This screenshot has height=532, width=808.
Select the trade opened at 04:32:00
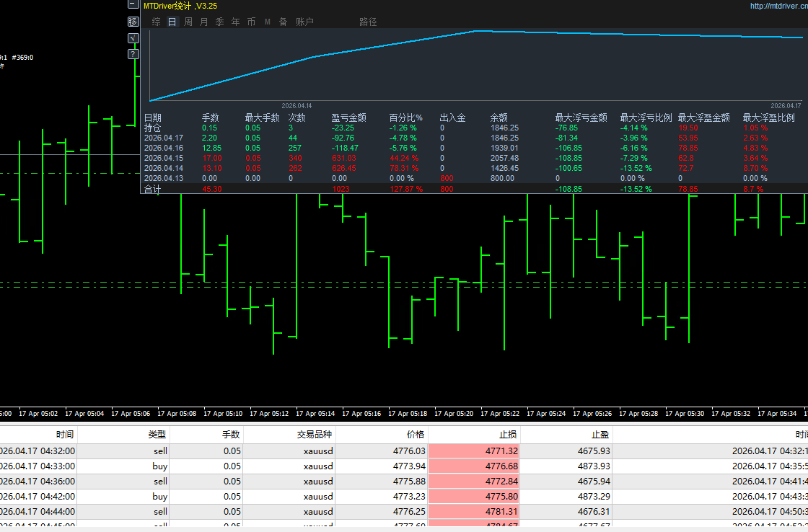[404, 451]
